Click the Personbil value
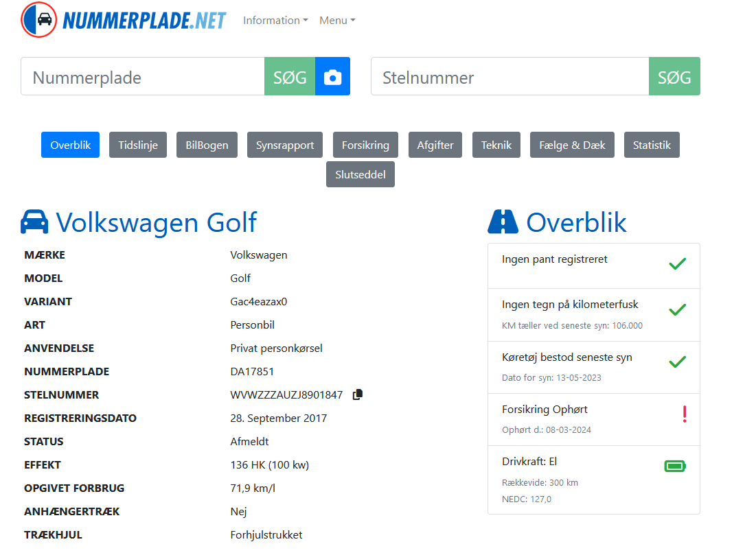The width and height of the screenshot is (756, 555). 252,324
